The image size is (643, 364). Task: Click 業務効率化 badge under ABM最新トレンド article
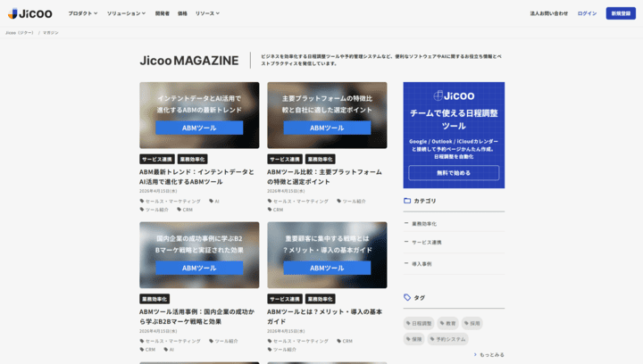[192, 160]
